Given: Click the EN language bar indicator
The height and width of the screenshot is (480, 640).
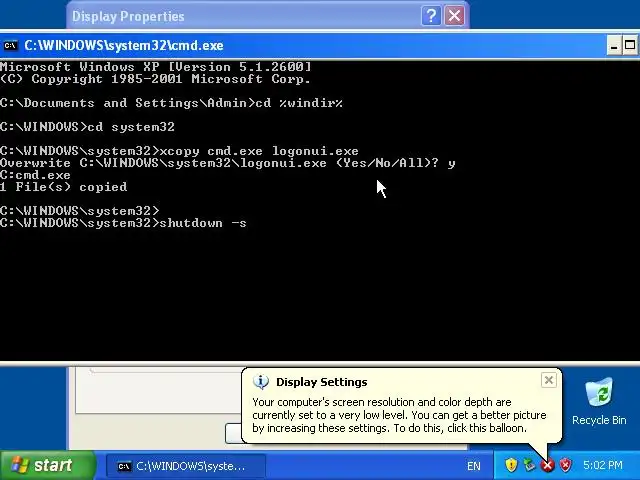Looking at the screenshot, I should tap(473, 466).
